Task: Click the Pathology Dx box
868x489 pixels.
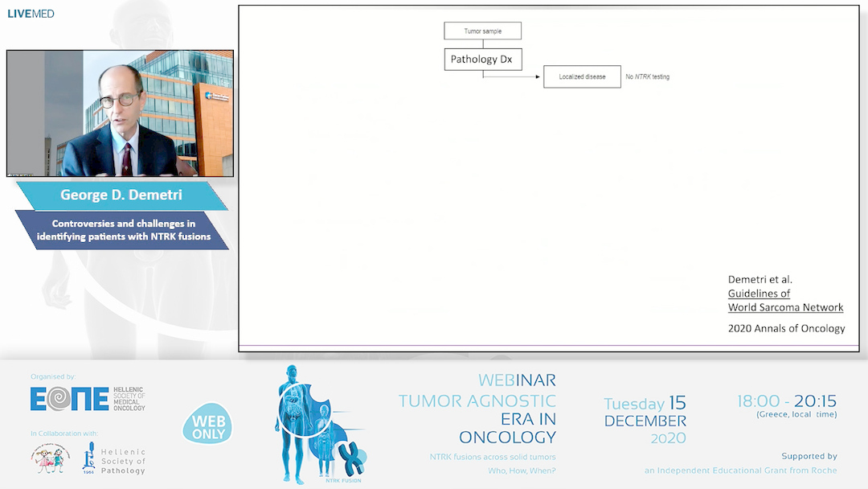Action: point(483,60)
